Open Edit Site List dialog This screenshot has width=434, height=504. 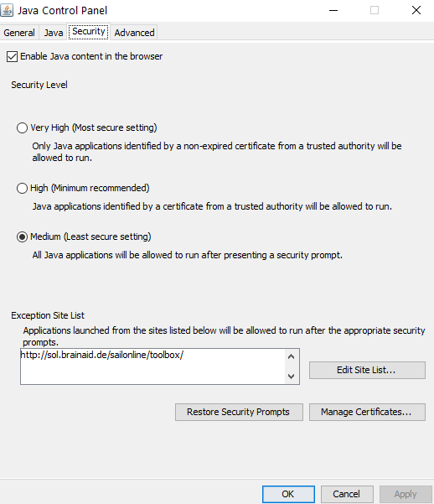click(367, 370)
